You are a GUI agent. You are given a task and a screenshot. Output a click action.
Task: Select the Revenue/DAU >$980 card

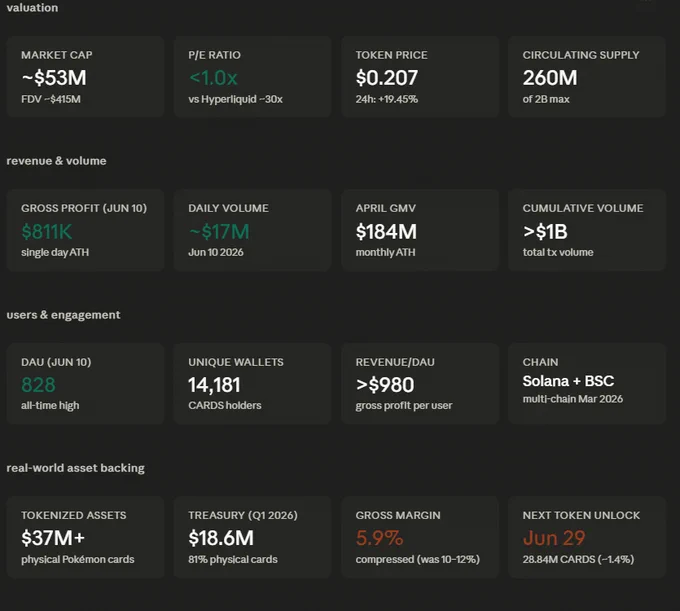420,384
